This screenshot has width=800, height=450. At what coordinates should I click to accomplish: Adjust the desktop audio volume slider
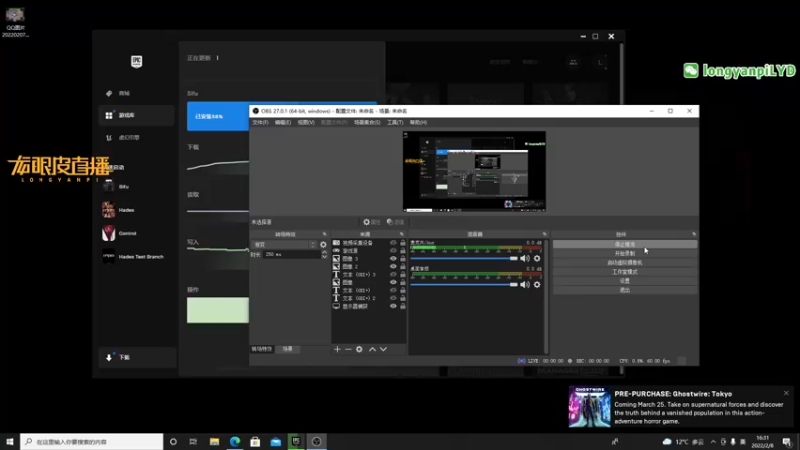point(464,285)
